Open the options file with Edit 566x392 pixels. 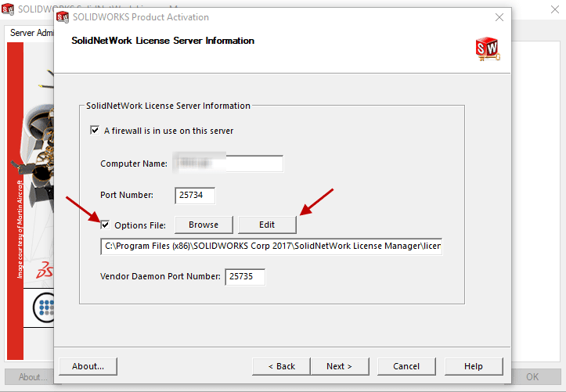(x=267, y=225)
